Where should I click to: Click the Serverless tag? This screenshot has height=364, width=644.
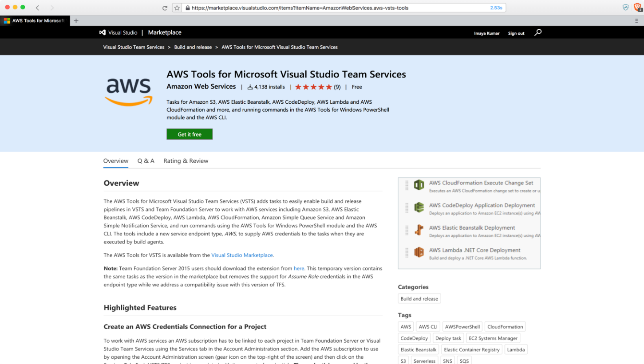(425, 361)
